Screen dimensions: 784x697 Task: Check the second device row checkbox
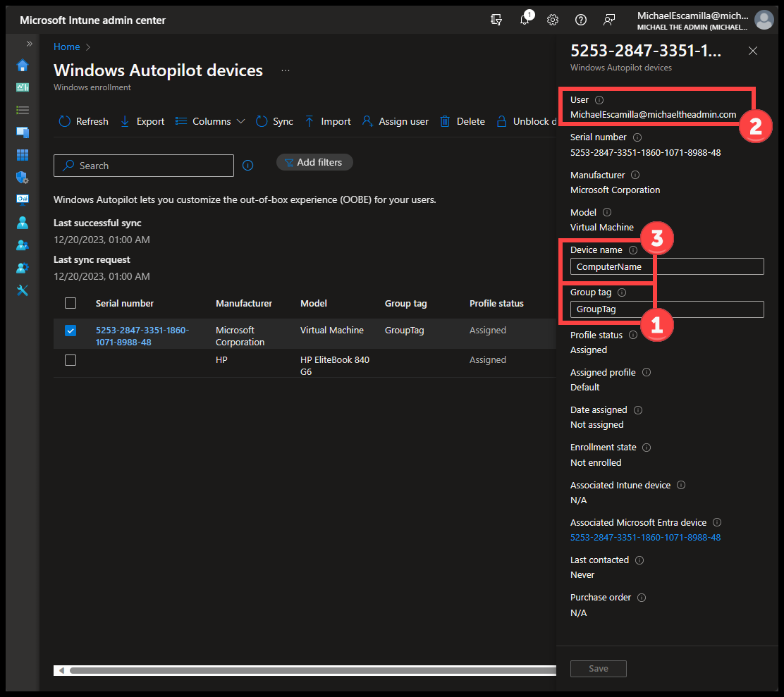coord(70,360)
